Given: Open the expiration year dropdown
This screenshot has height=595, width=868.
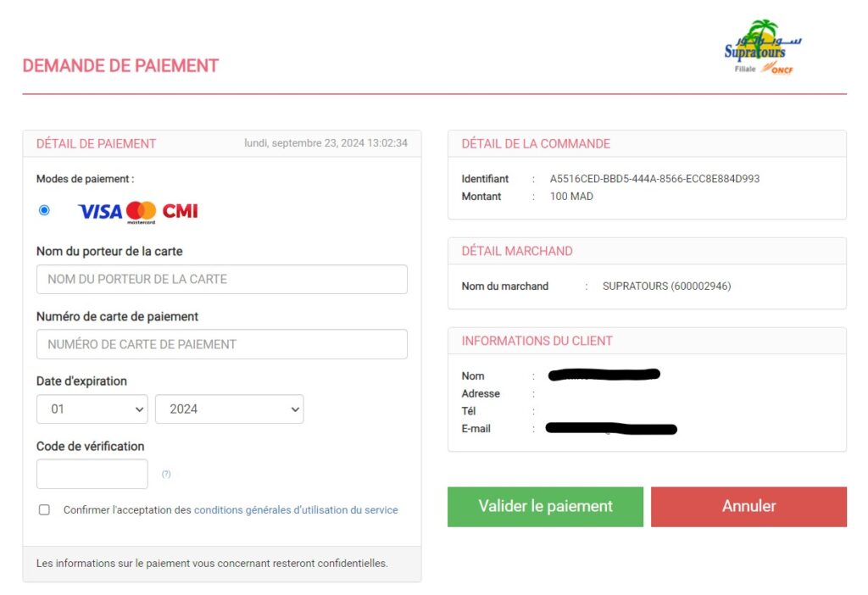Looking at the screenshot, I should click(x=229, y=409).
